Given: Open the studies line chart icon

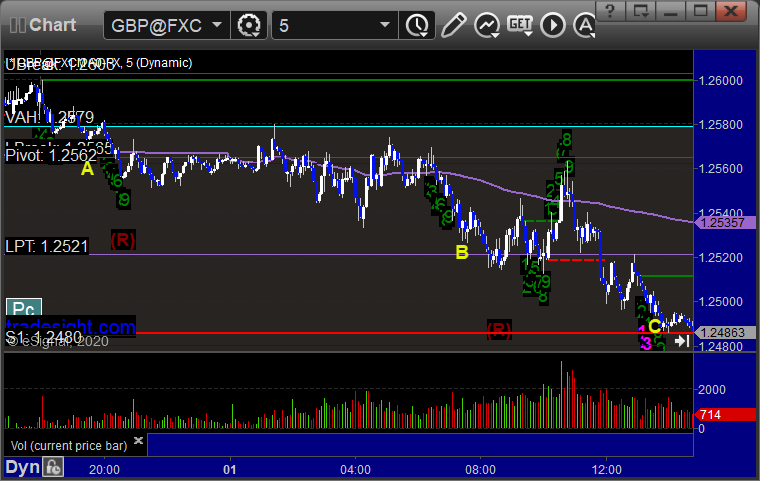Looking at the screenshot, I should click(487, 25).
